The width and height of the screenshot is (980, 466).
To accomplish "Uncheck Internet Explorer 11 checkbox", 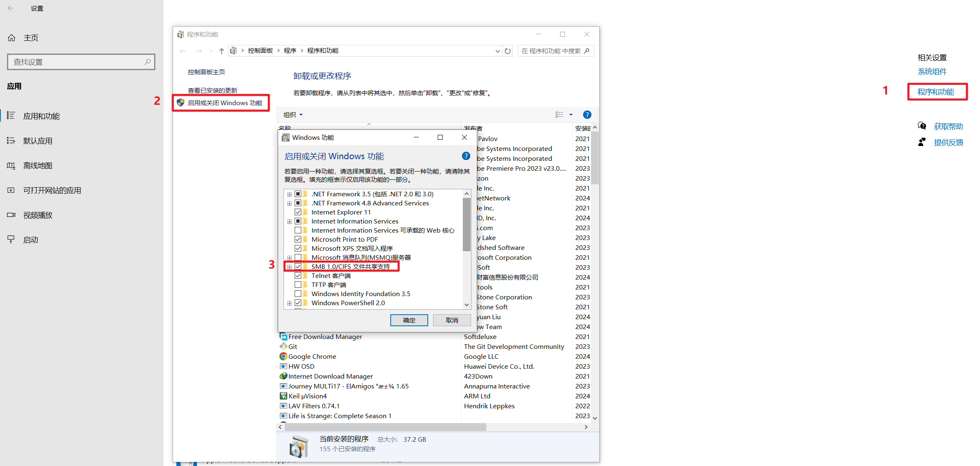I will [298, 212].
